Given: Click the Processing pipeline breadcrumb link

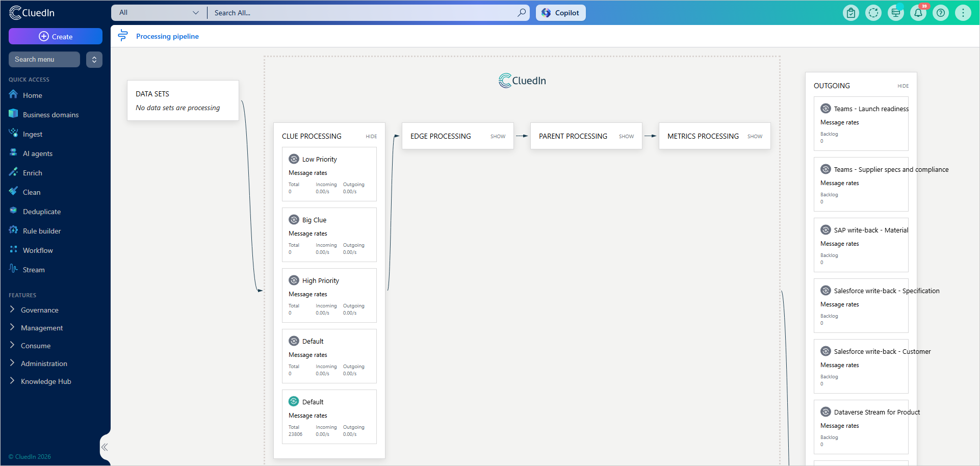Looking at the screenshot, I should [x=167, y=36].
